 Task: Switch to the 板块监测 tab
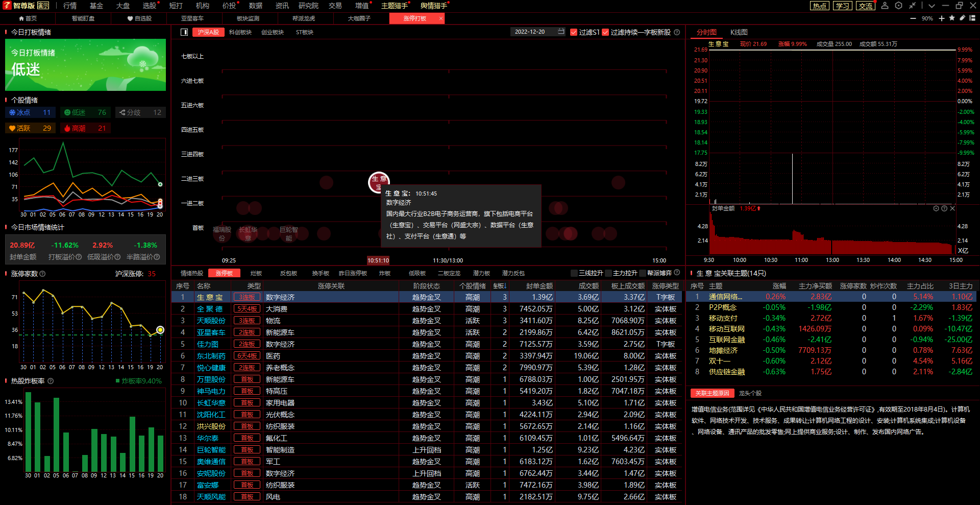[x=248, y=18]
